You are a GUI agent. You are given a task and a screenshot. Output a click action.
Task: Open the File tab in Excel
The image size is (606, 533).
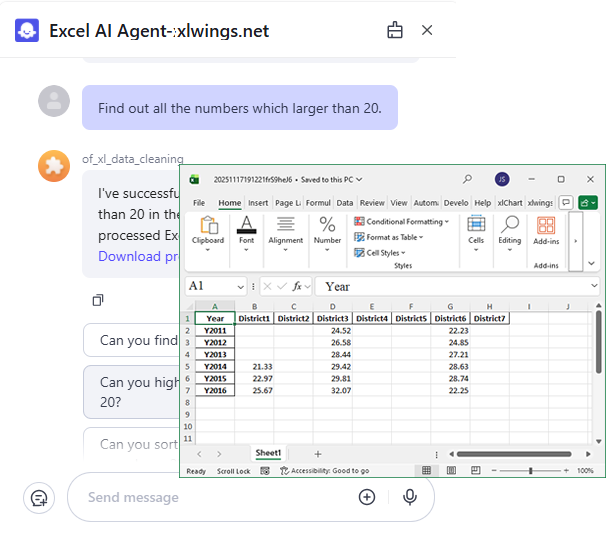click(199, 203)
